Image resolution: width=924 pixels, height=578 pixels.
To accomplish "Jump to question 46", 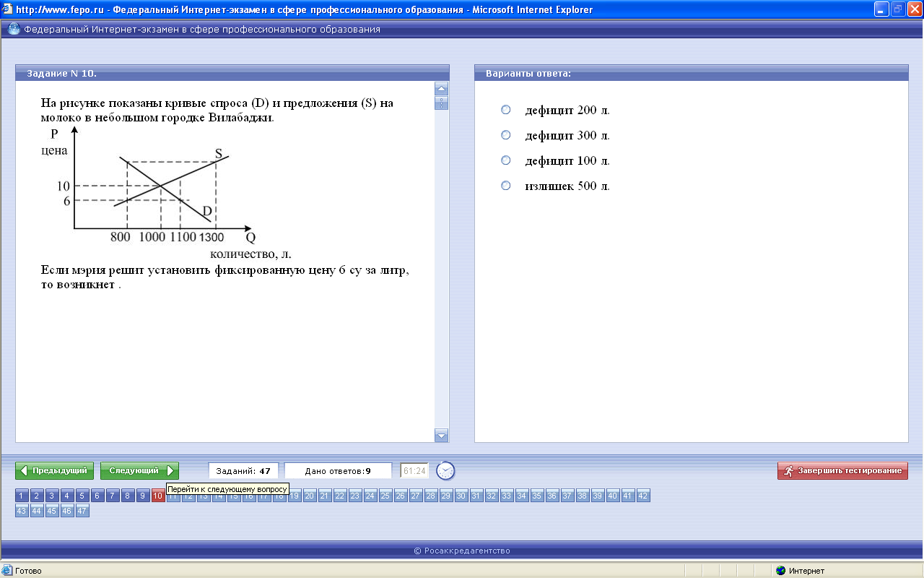I will [x=67, y=511].
